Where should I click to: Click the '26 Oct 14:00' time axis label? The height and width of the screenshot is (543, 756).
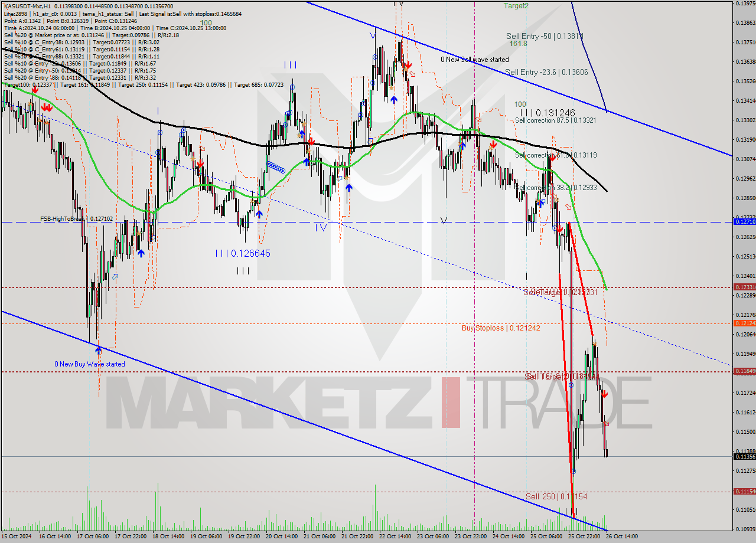point(622,537)
